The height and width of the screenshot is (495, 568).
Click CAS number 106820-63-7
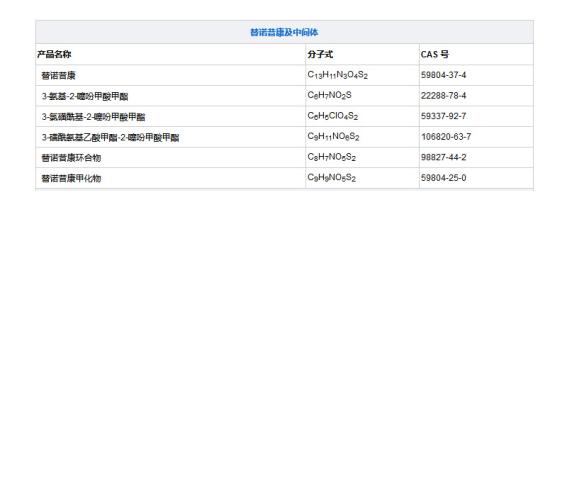click(x=446, y=137)
